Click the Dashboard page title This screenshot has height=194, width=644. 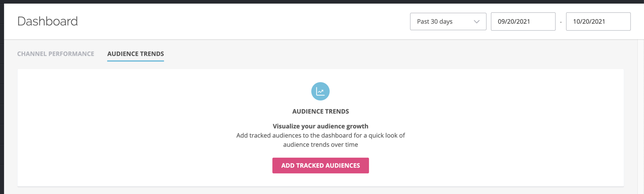click(x=48, y=21)
